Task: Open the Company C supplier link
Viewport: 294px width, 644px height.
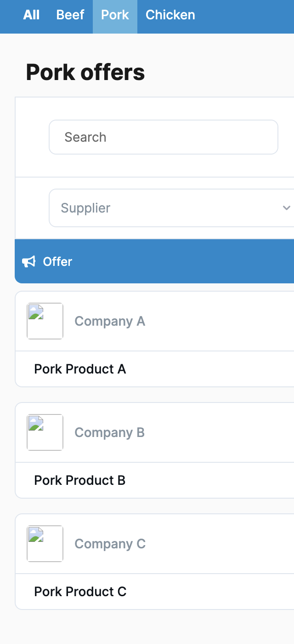Action: (110, 544)
